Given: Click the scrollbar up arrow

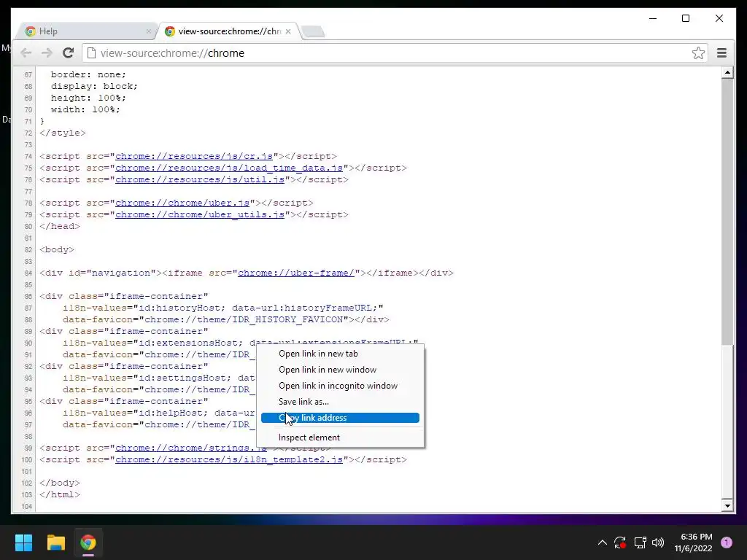Looking at the screenshot, I should tap(727, 72).
